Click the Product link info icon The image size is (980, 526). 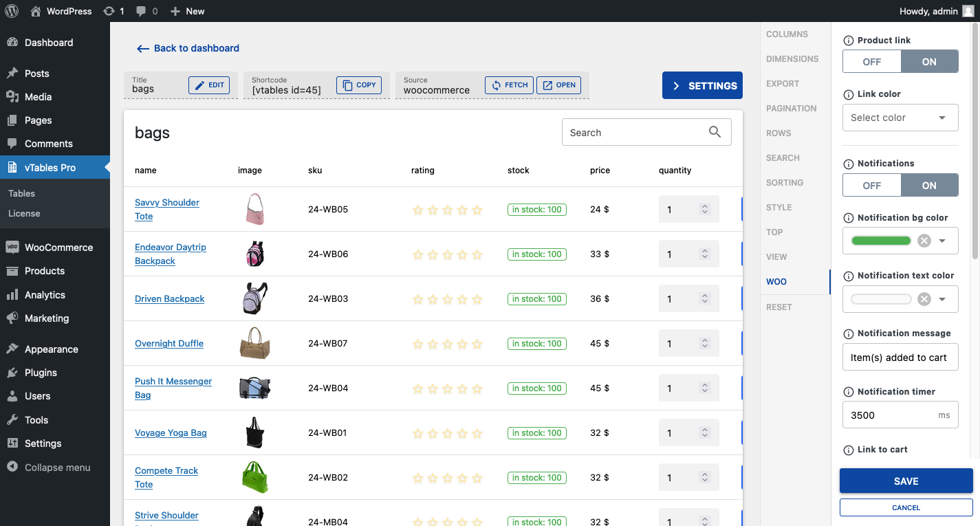click(x=849, y=41)
